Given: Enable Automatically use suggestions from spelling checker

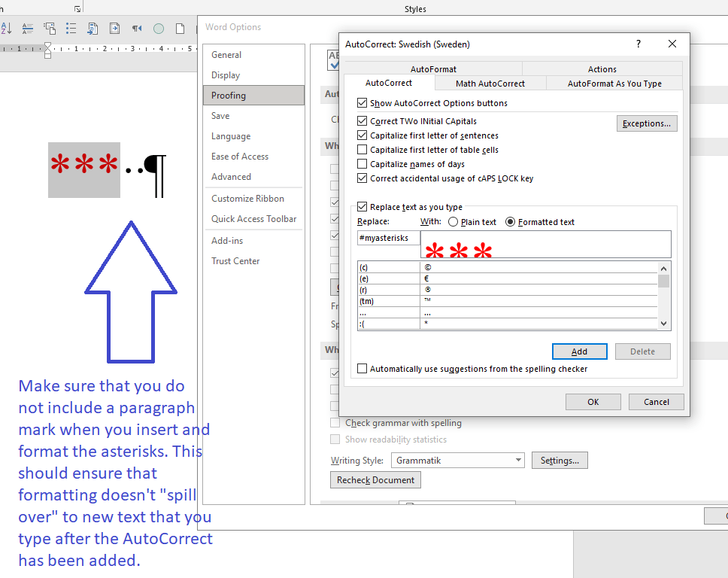Looking at the screenshot, I should click(x=362, y=369).
